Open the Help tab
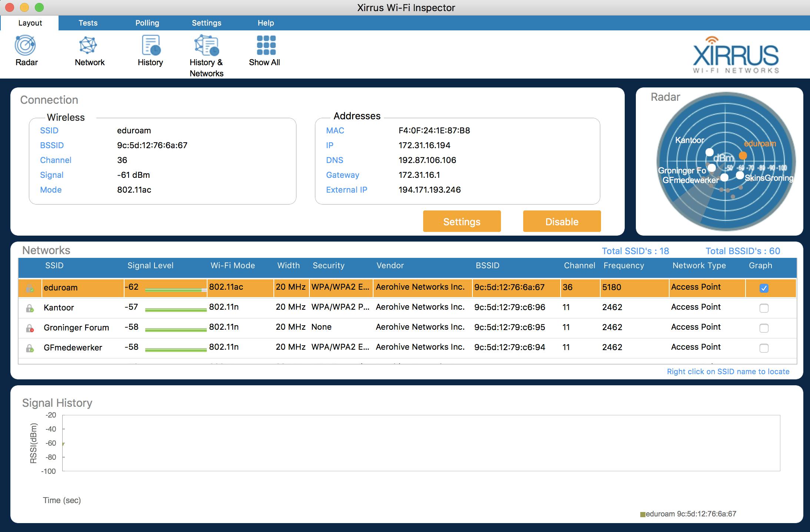The image size is (810, 532). 266,23
